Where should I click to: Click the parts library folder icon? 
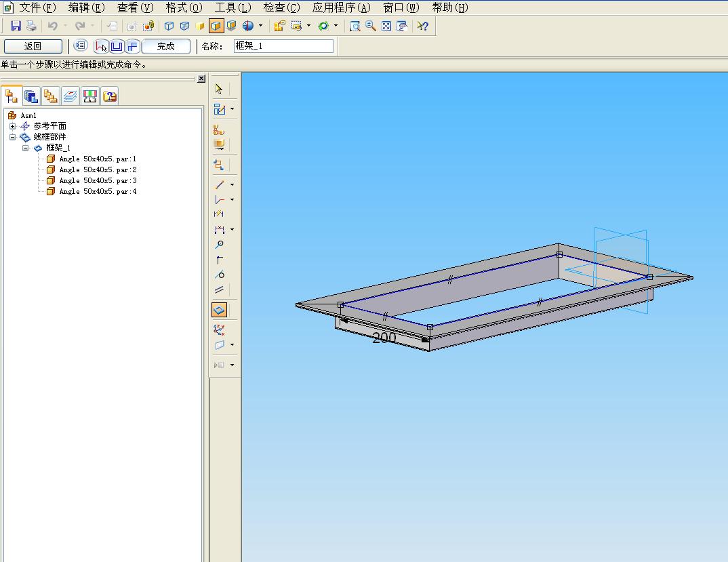click(x=279, y=26)
